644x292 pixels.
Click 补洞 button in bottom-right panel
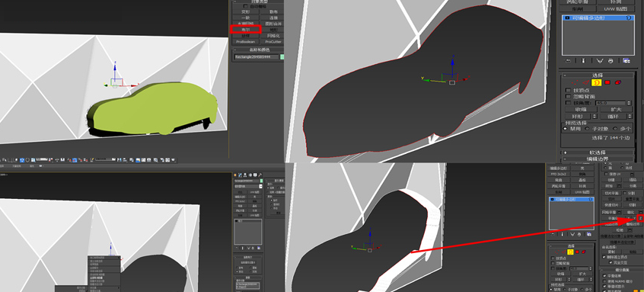tap(583, 186)
